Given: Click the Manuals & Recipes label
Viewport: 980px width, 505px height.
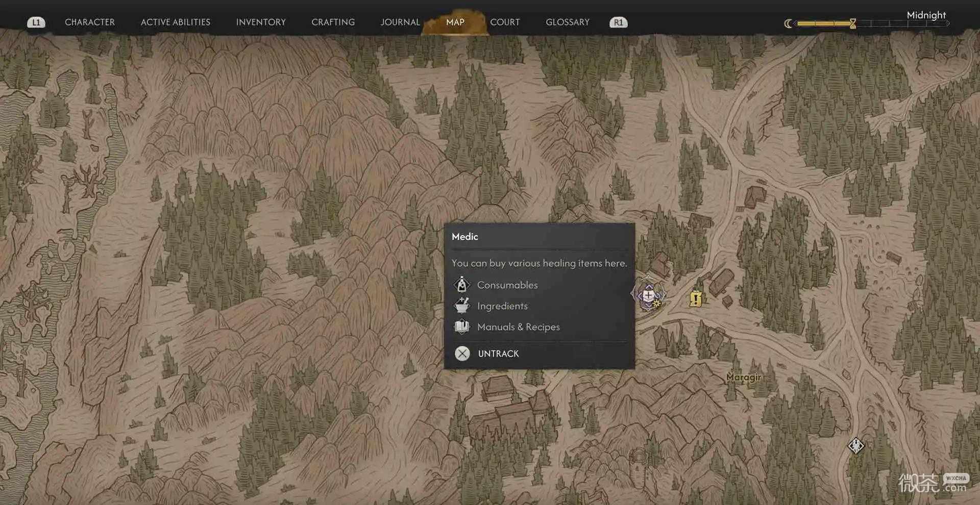Looking at the screenshot, I should click(x=519, y=327).
